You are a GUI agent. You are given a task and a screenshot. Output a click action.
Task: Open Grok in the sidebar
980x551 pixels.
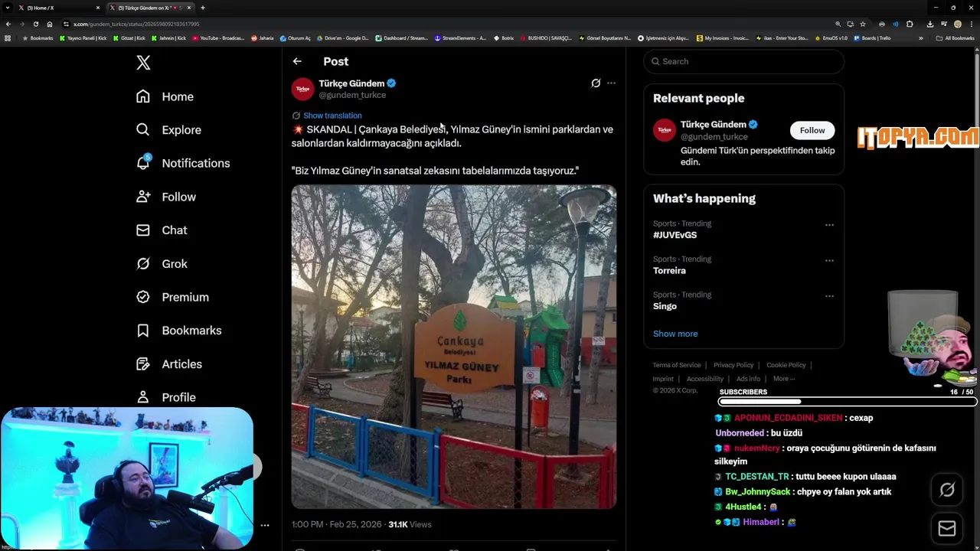click(161, 264)
